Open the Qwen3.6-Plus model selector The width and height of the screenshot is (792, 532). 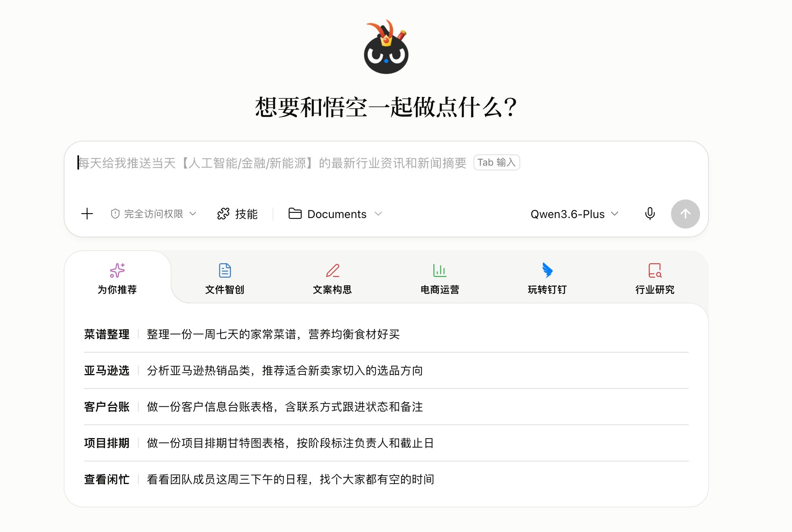(x=574, y=214)
